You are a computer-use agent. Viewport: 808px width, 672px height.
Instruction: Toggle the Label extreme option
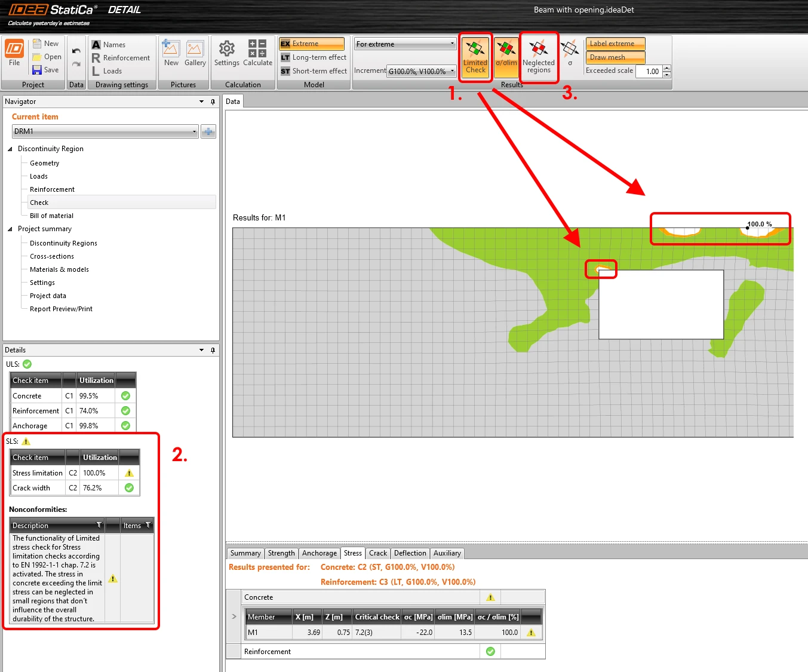pyautogui.click(x=615, y=44)
